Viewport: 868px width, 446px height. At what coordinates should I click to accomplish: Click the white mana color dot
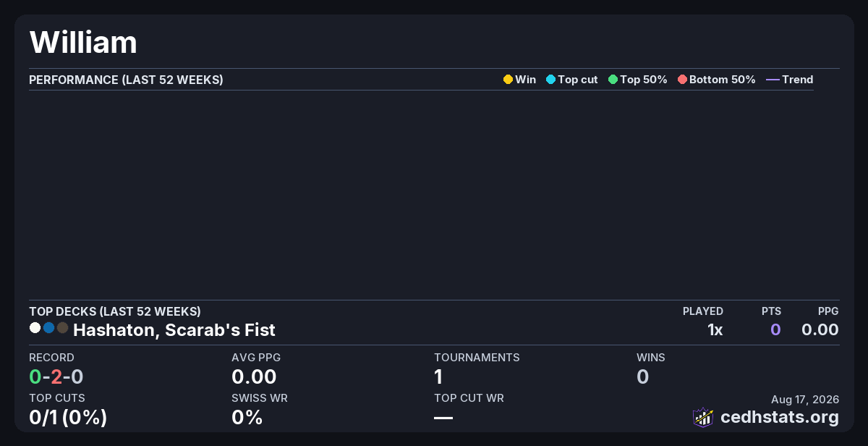pyautogui.click(x=35, y=328)
